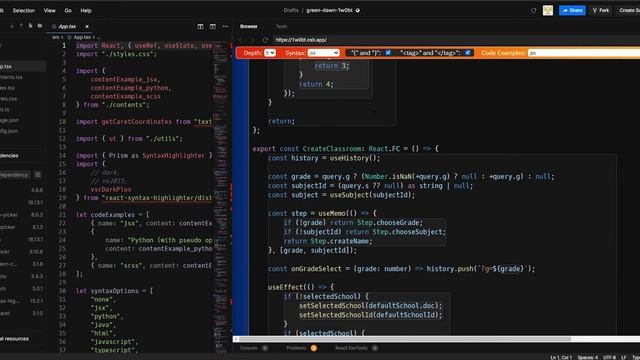Click the browser back arrow
The width and height of the screenshot is (640, 360).
(241, 40)
